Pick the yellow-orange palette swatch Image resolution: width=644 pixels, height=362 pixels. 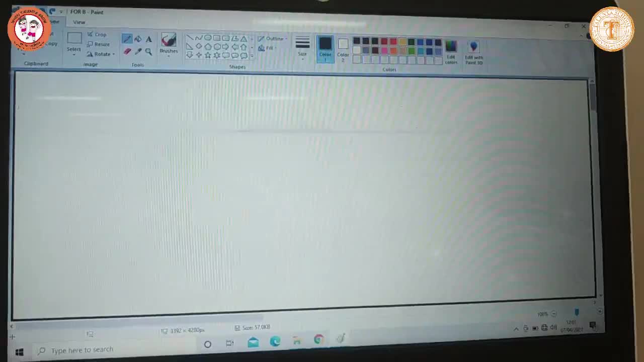coord(403,42)
